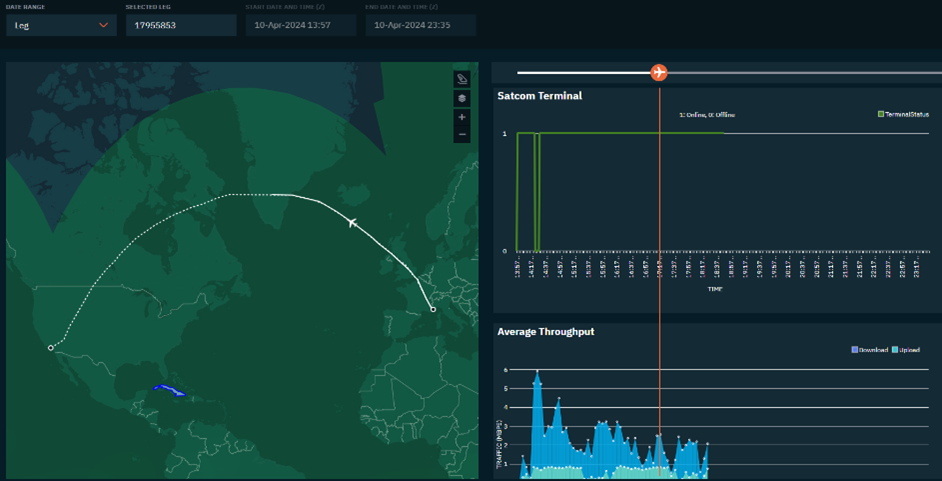Image resolution: width=942 pixels, height=481 pixels.
Task: Open the map layers selector
Action: point(462,99)
